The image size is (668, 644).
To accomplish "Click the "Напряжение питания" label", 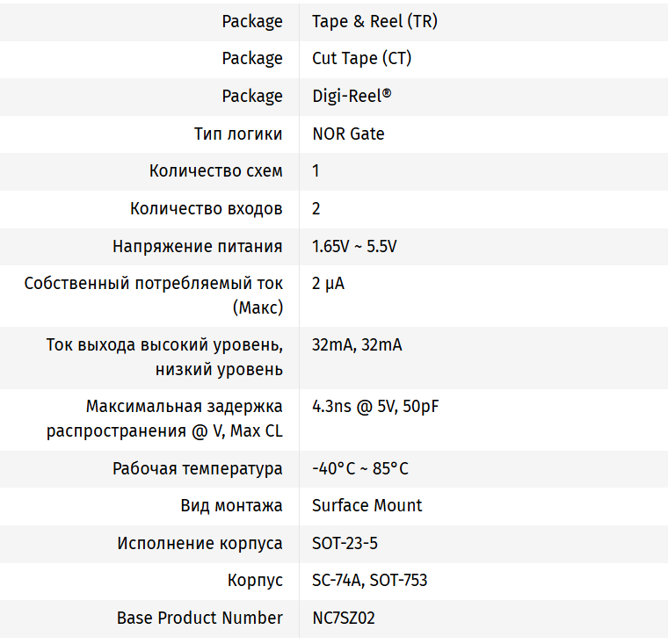I will 198,246.
